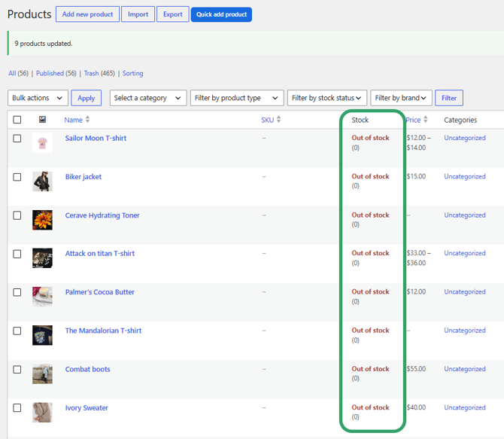Open Combat boots product thumbnail

tap(42, 374)
